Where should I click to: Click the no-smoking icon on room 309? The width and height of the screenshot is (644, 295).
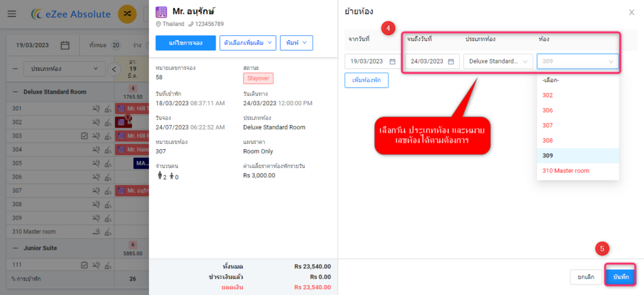[96, 218]
